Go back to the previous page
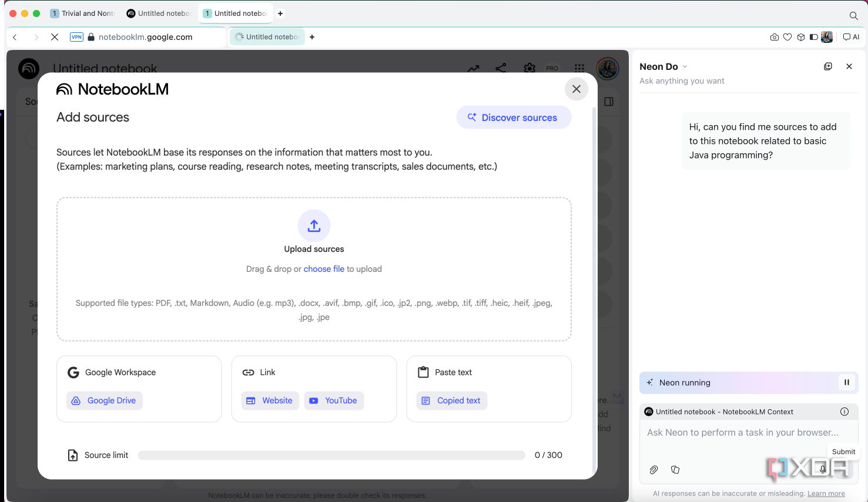Screen dimensions: 868x502 click(15, 37)
